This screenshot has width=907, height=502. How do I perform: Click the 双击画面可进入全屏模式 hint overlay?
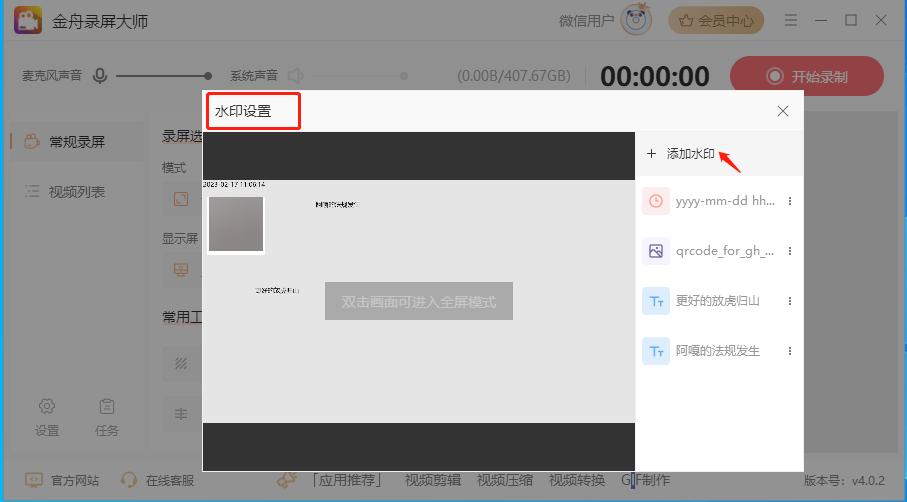tap(419, 301)
